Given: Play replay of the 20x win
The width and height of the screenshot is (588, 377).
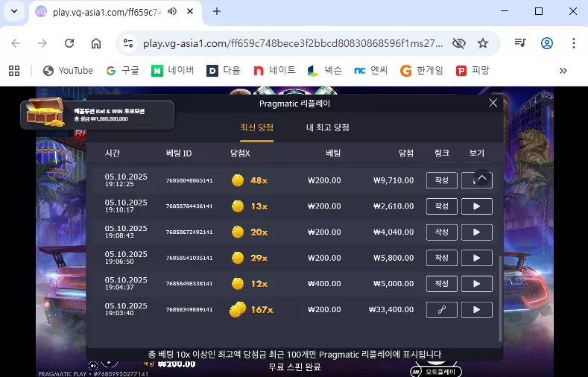Looking at the screenshot, I should pos(477,232).
